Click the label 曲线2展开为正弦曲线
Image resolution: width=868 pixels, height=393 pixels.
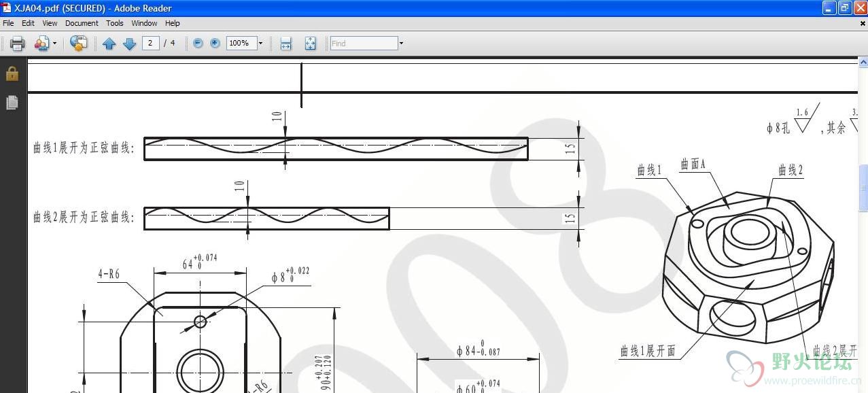[84, 217]
